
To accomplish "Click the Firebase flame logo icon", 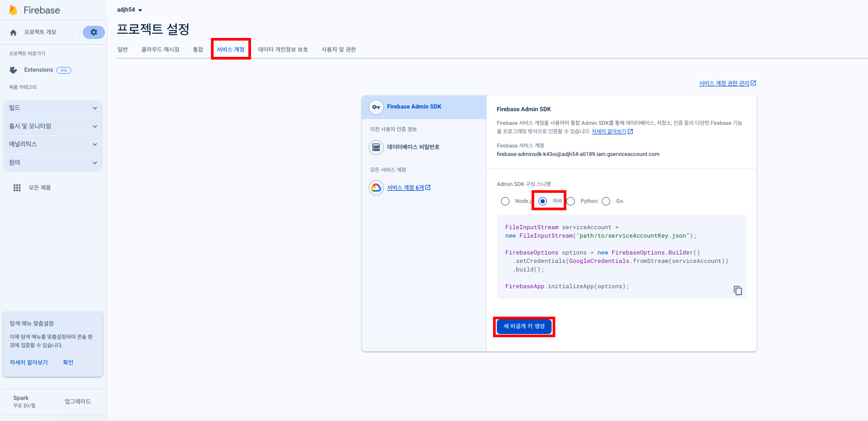I will pyautogui.click(x=13, y=10).
